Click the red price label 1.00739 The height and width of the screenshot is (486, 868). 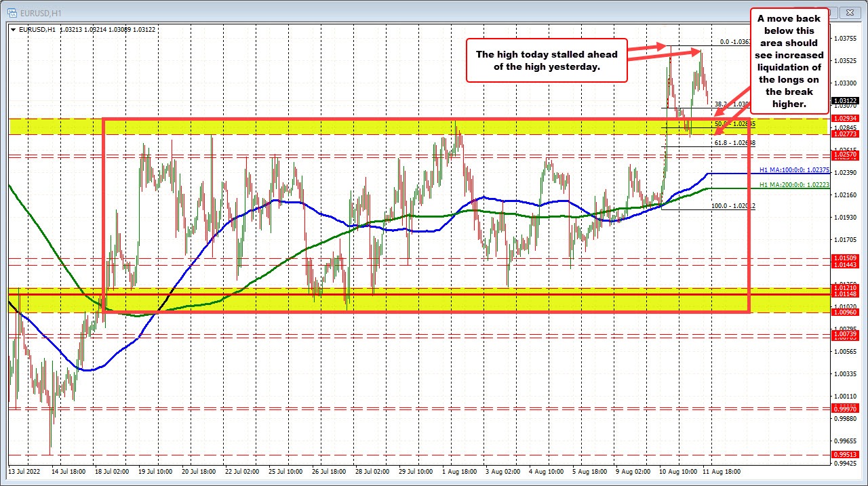coord(845,335)
